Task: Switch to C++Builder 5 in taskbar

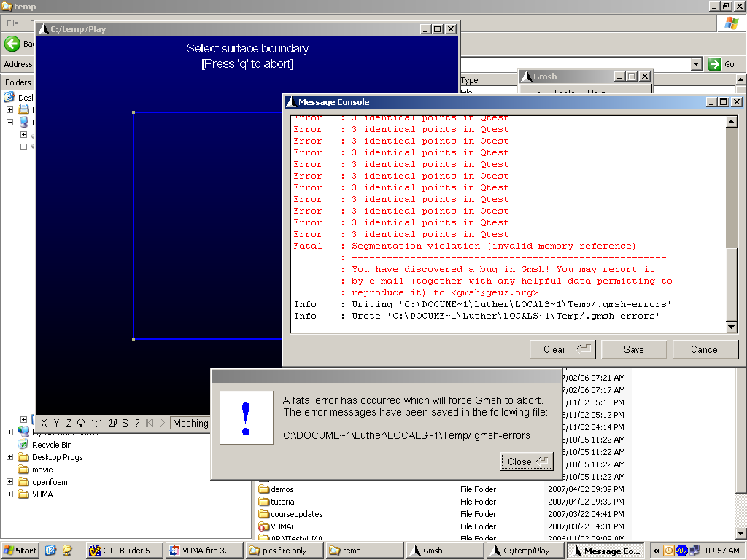Action: pos(125,551)
